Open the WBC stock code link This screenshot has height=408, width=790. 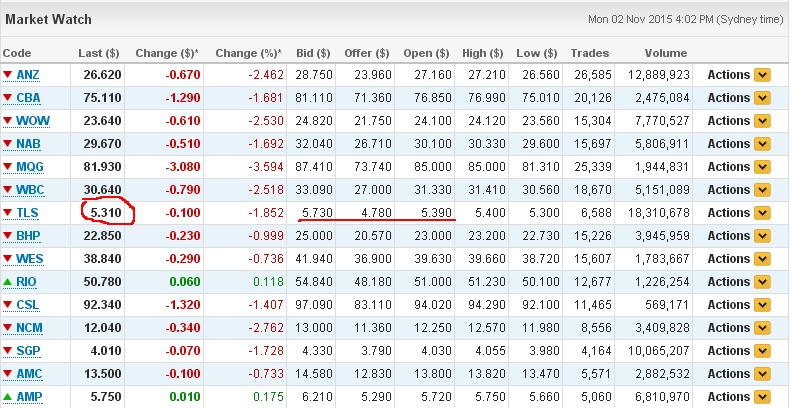click(x=30, y=190)
